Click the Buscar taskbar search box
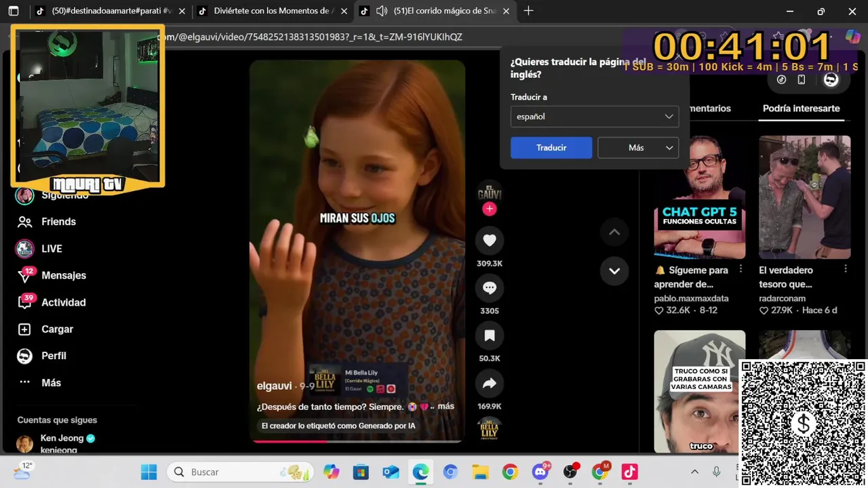The image size is (868, 488). click(x=241, y=472)
